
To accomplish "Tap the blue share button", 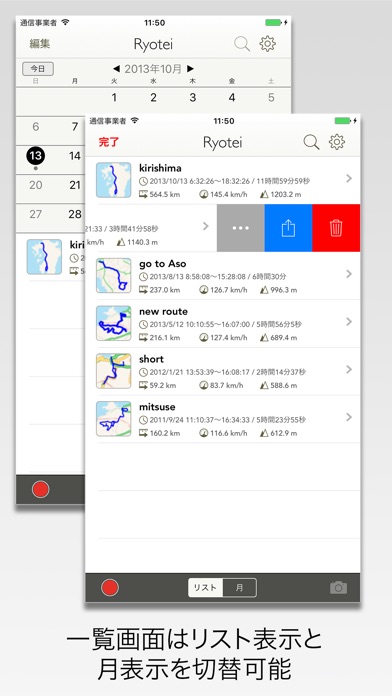I will [288, 228].
